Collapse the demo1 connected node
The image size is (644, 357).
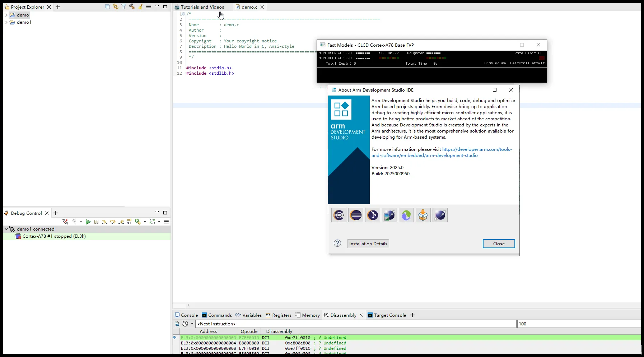point(6,229)
